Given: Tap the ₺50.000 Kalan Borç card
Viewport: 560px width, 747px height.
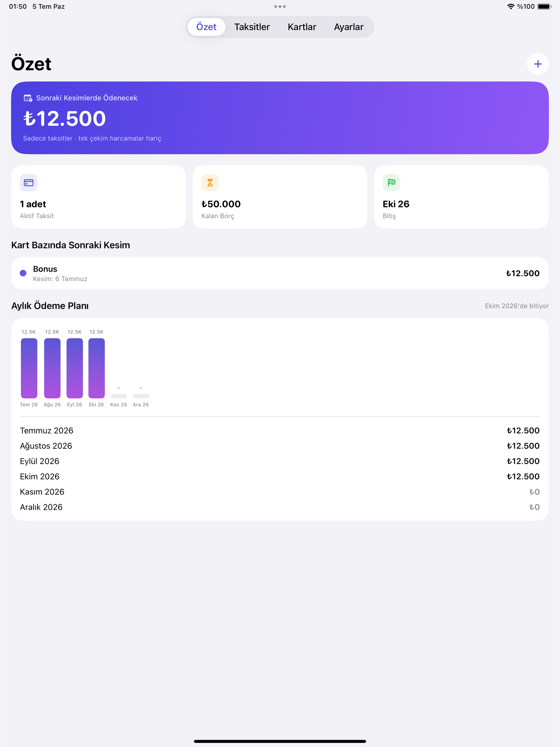Looking at the screenshot, I should (280, 197).
